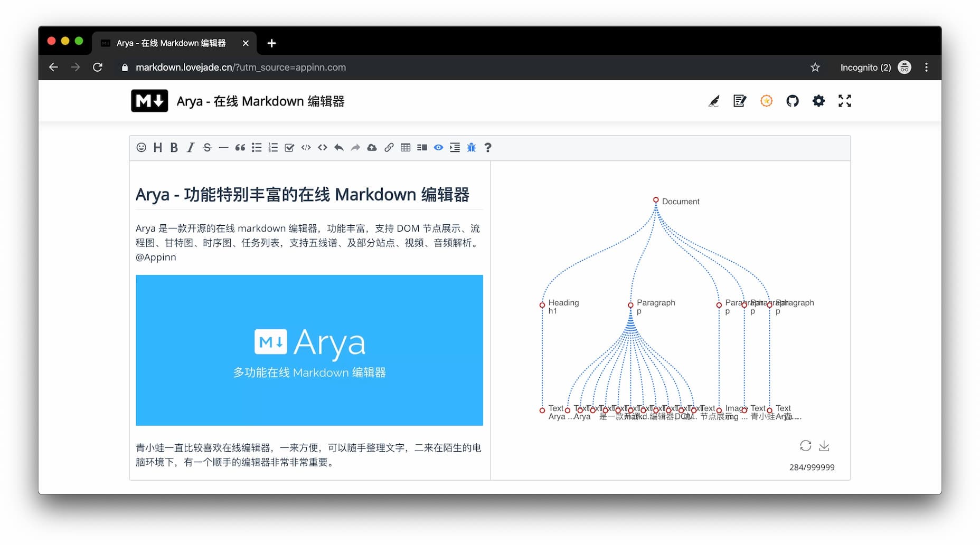Toggle the dev tools bug icon
Screen dimensions: 980x545
click(x=472, y=148)
